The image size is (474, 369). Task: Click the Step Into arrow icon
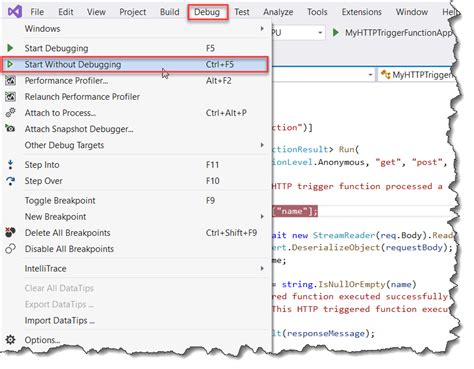(10, 164)
